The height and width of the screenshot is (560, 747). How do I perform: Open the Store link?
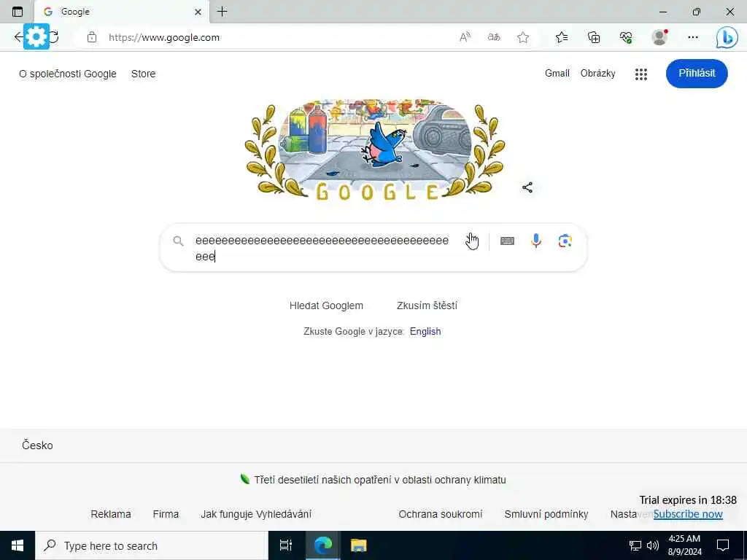[144, 74]
